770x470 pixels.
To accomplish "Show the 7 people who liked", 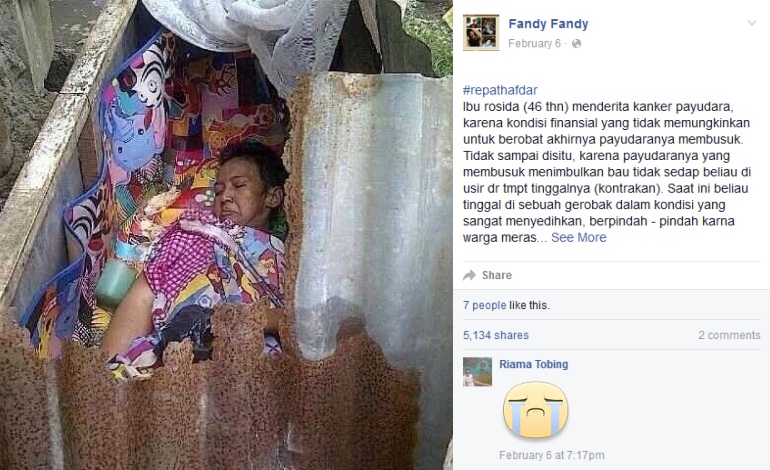I will tap(484, 305).
